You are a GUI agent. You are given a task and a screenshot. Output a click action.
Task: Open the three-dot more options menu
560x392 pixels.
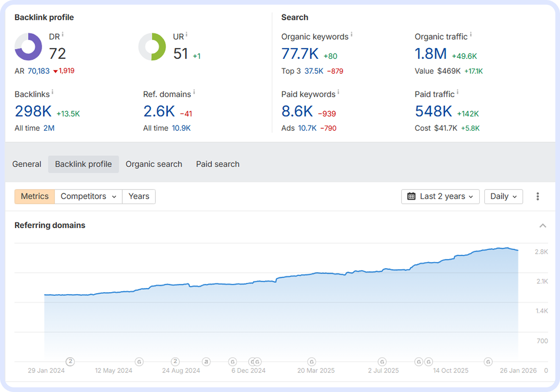538,196
